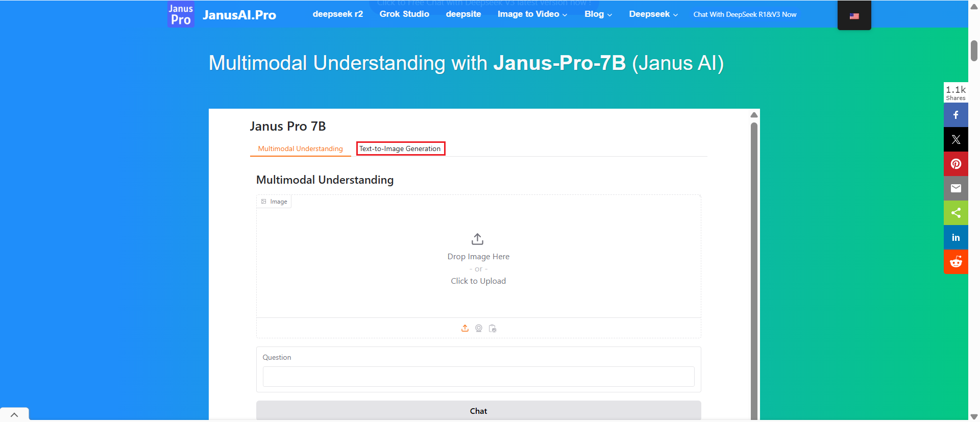
Task: Open the Deepseek dropdown menu
Action: pos(653,14)
